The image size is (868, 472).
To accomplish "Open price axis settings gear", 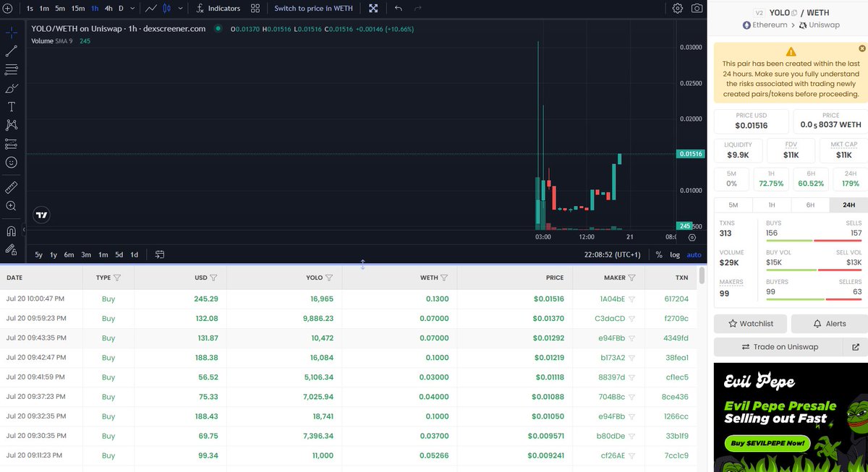I will [692, 237].
